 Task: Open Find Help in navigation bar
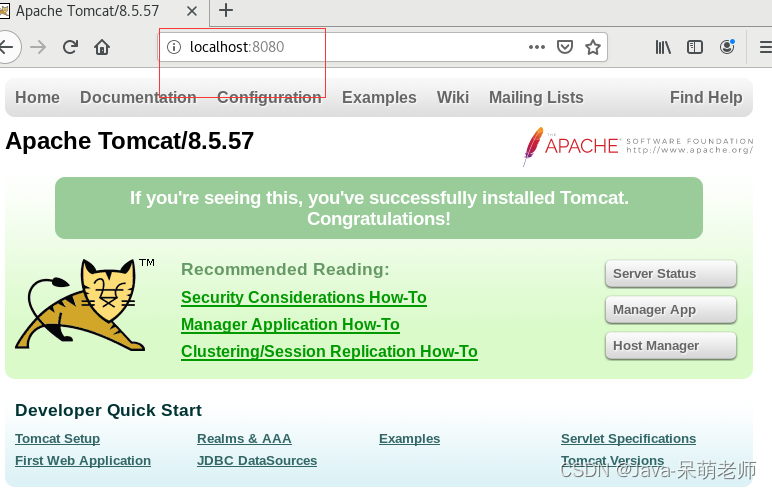click(x=706, y=98)
